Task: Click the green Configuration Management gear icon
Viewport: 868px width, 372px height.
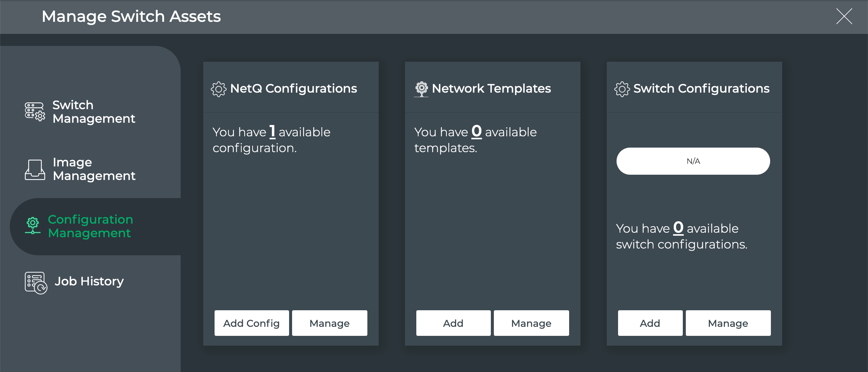Action: click(x=33, y=226)
